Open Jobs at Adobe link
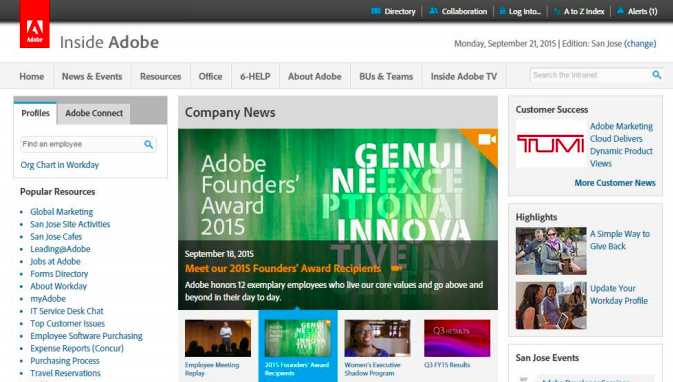This screenshot has height=382, width=673. click(x=55, y=261)
